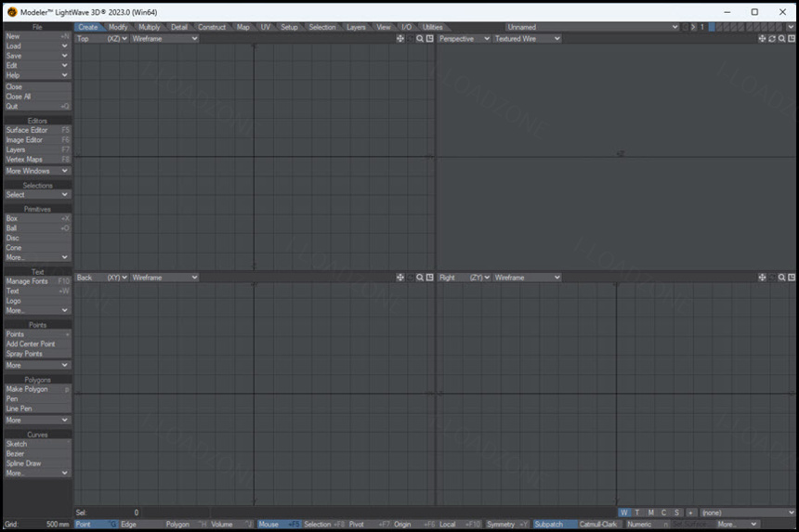Click the rotate icon in the Perspective viewport

(x=772, y=39)
